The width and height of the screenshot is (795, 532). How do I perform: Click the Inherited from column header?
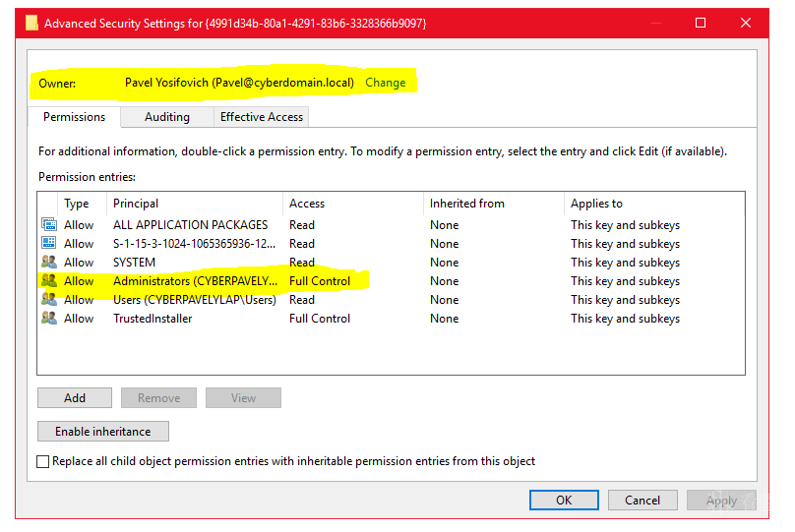click(467, 204)
